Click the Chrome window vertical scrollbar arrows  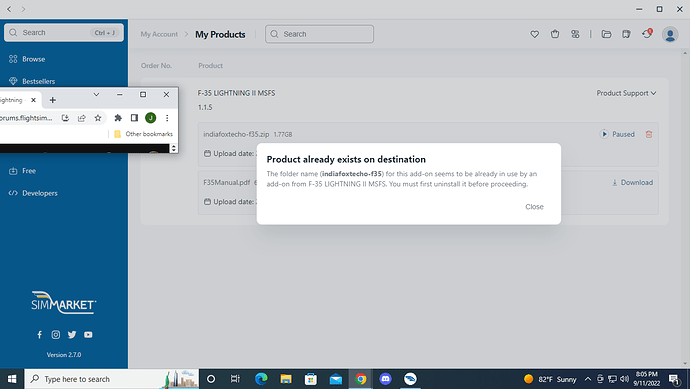pyautogui.click(x=173, y=148)
